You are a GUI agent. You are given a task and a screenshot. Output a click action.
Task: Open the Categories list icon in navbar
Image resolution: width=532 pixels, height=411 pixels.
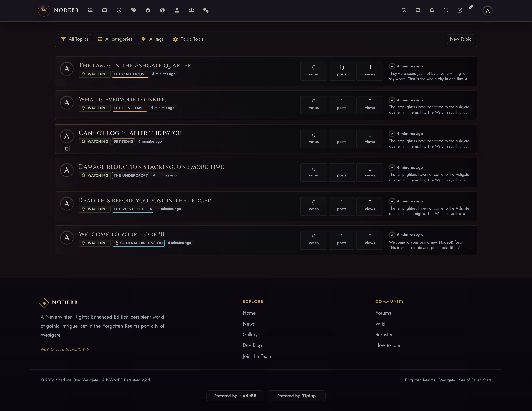pos(90,10)
